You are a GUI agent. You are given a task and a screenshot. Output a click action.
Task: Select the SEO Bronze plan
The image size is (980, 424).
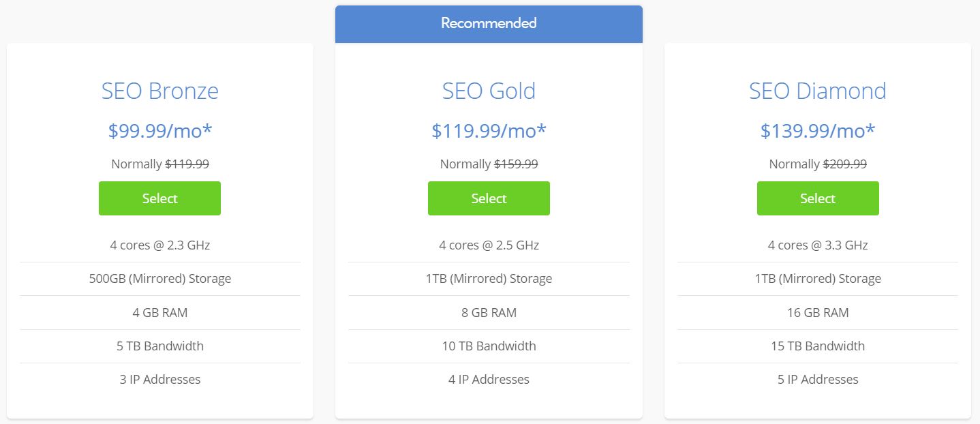(x=159, y=198)
